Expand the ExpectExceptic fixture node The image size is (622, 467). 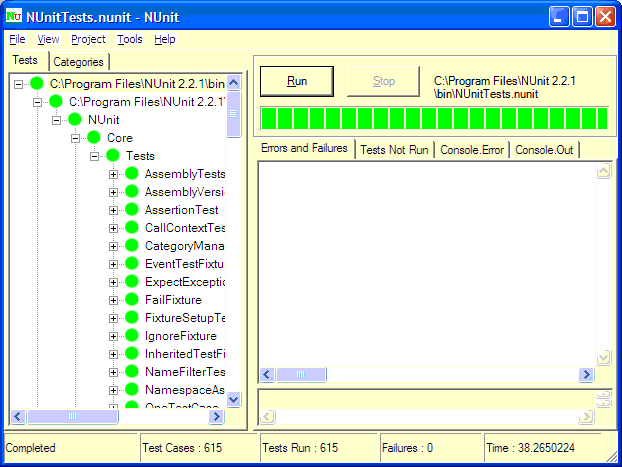click(x=113, y=283)
